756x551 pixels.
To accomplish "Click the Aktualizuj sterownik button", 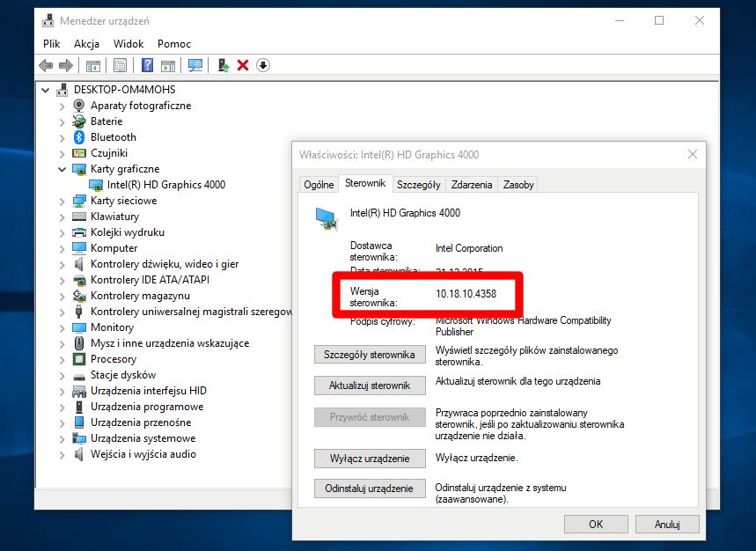I will coord(370,386).
